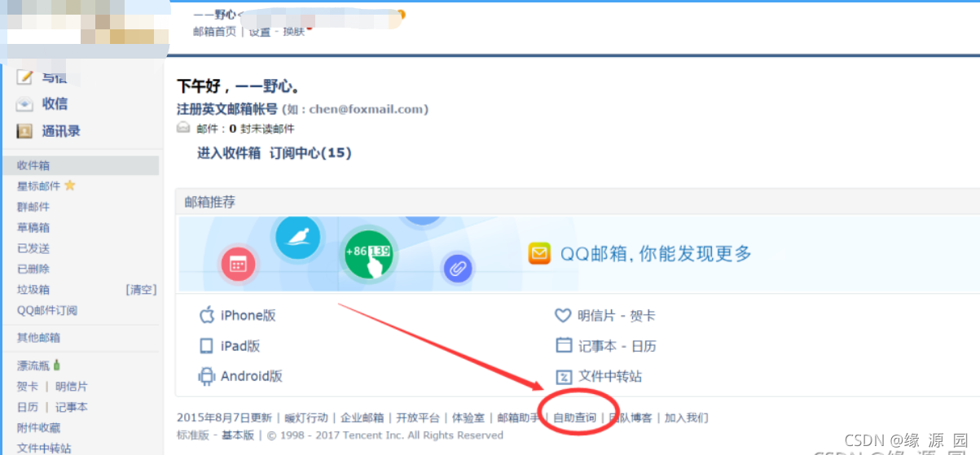Open the 已删除 folder
The width and height of the screenshot is (980, 455).
point(33,269)
